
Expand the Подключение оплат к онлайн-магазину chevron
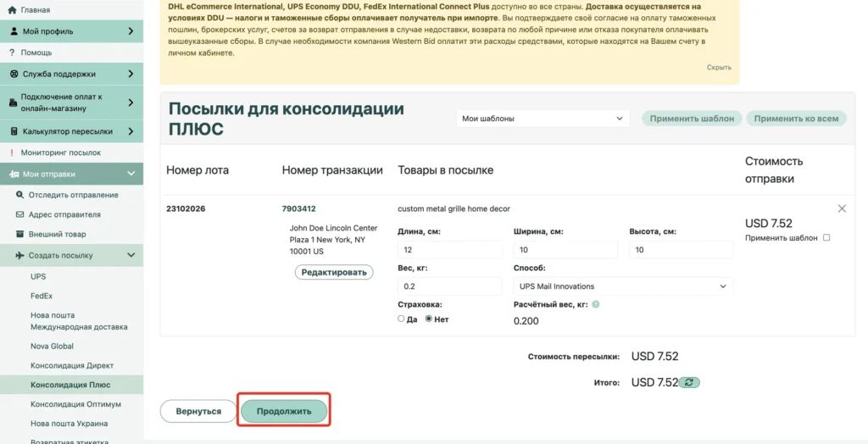click(131, 103)
